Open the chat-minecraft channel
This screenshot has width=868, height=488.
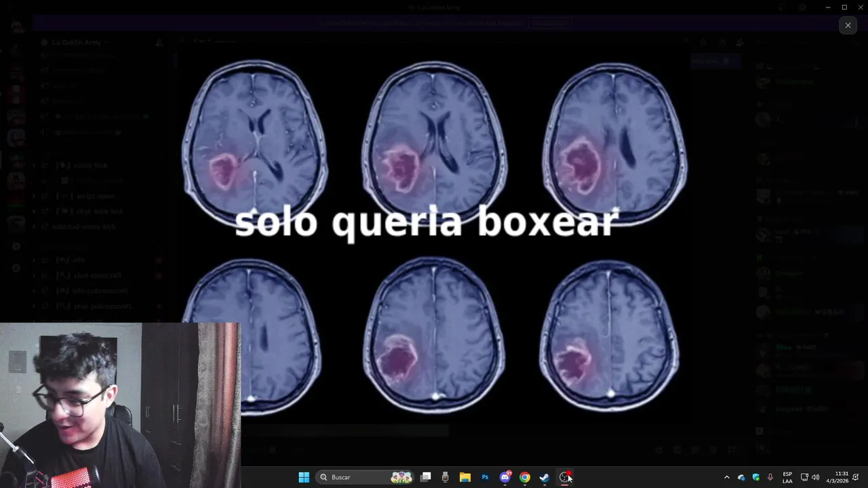tap(97, 276)
